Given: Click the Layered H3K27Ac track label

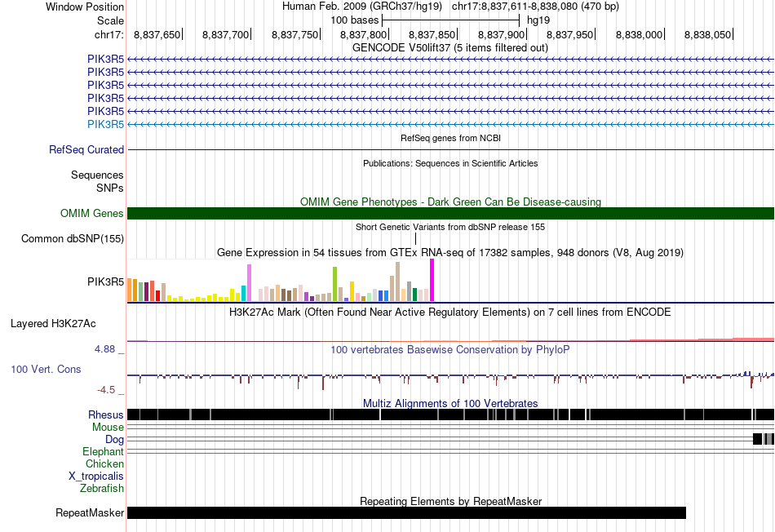Looking at the screenshot, I should [x=53, y=323].
